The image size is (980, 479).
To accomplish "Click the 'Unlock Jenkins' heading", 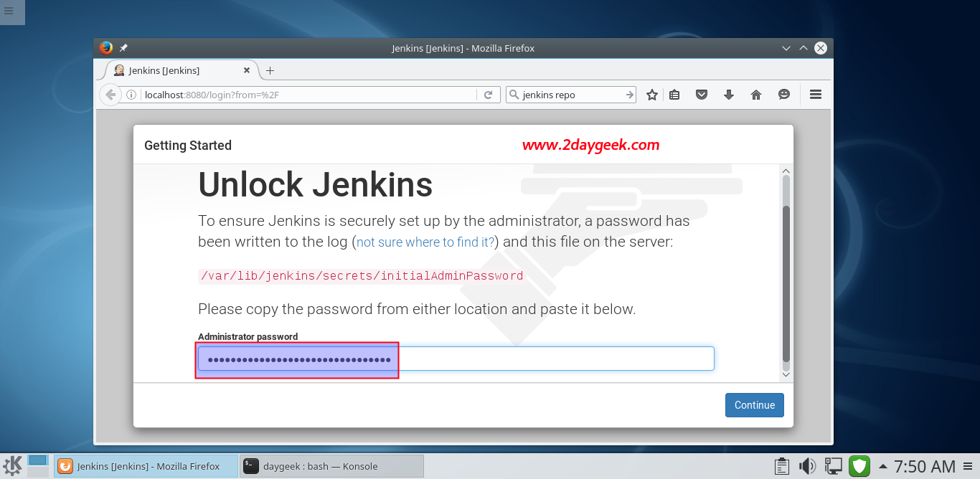I will coord(315,185).
